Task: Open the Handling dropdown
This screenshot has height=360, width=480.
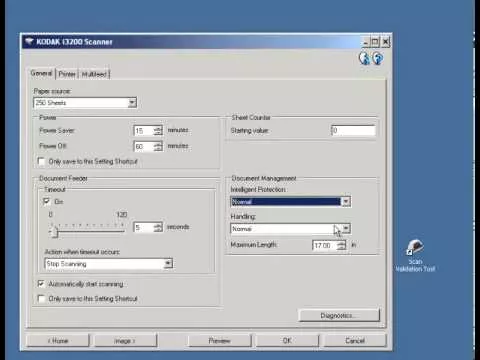Action: [x=346, y=229]
